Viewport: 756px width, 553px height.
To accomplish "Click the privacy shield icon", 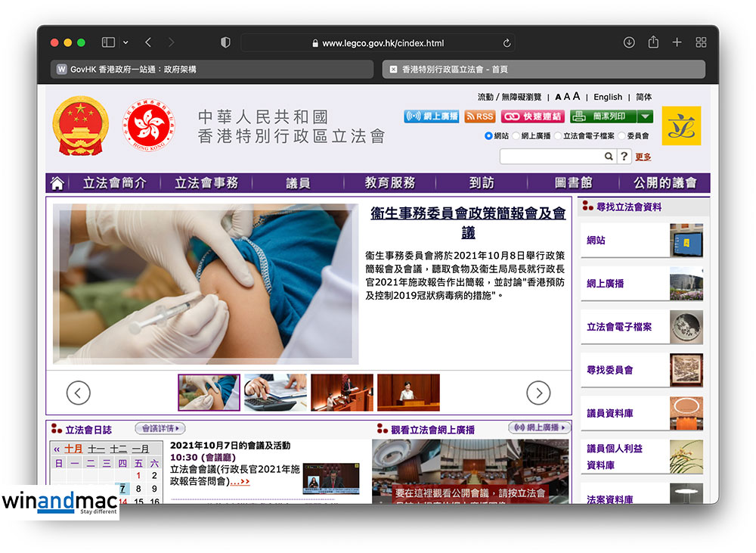I will coord(225,43).
